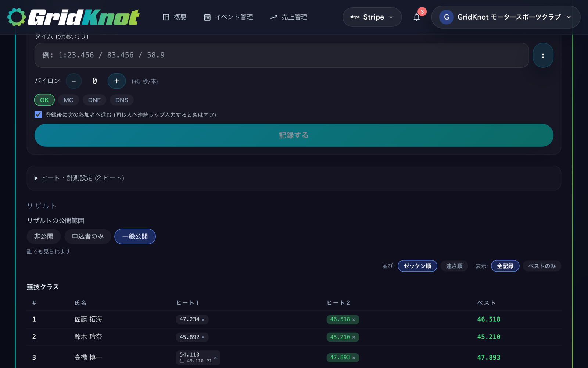
Task: Select the DNS status chip
Action: click(122, 100)
